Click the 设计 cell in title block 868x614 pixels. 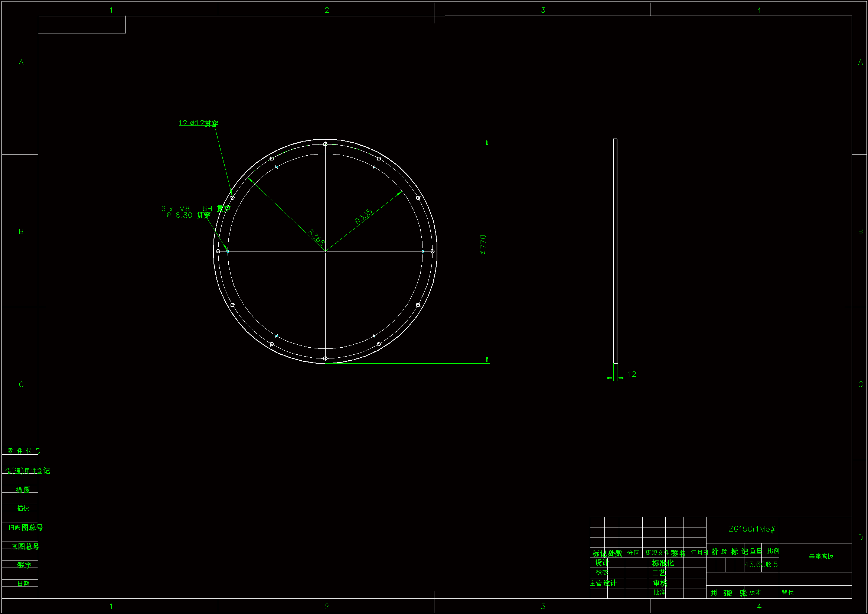602,563
